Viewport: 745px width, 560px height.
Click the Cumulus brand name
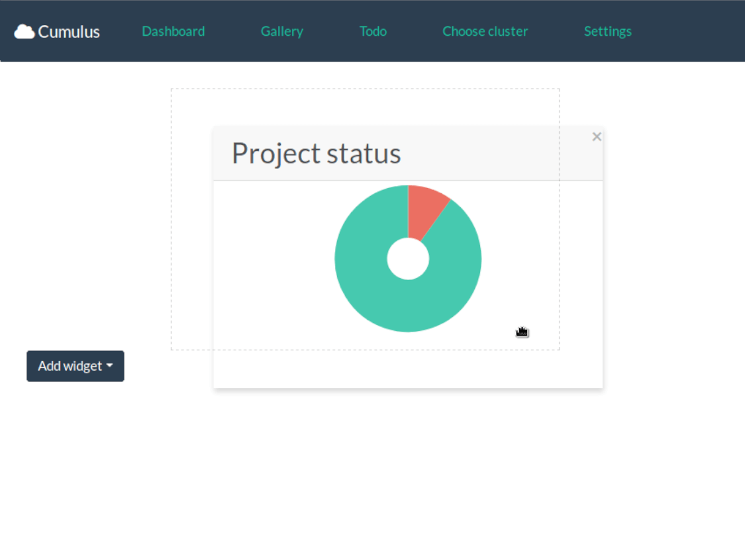[69, 32]
